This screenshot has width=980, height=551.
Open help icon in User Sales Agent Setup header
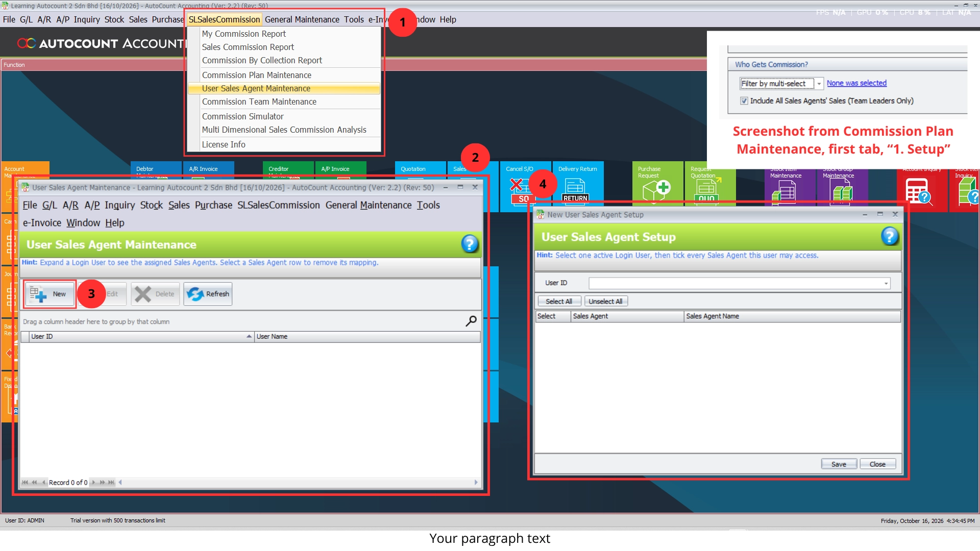coord(890,236)
